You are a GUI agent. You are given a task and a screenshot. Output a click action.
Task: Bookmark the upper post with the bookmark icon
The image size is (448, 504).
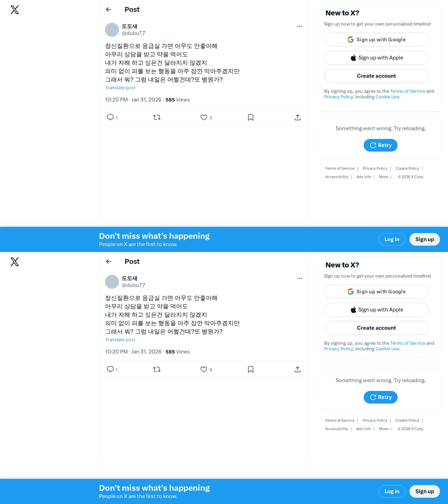[251, 117]
